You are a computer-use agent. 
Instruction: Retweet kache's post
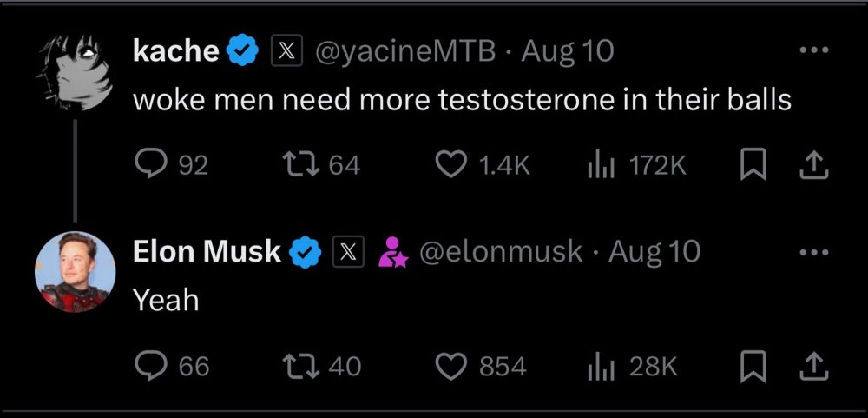tap(299, 165)
